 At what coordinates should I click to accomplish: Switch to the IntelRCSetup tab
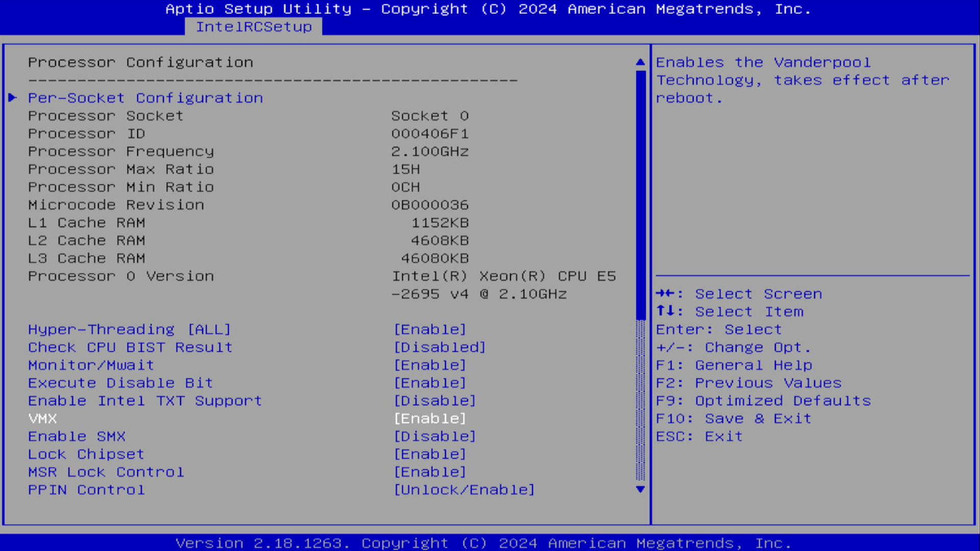coord(254,27)
